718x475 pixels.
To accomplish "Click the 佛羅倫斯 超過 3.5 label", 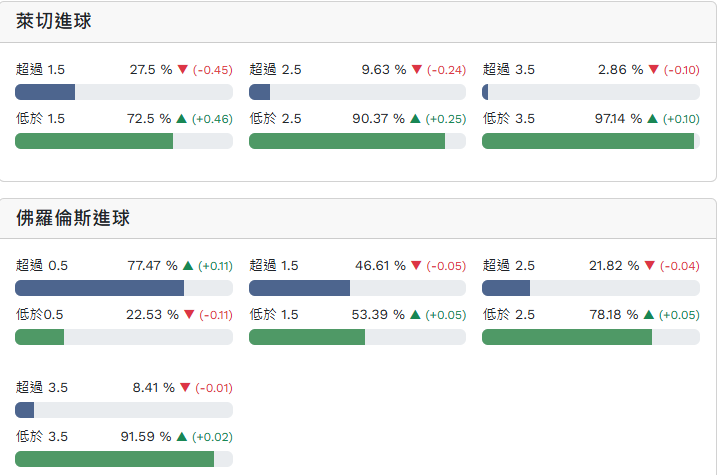I will [42, 387].
